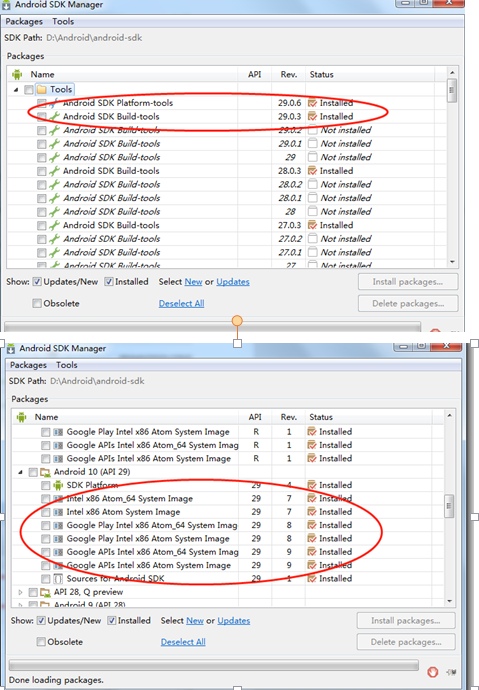
Task: Click Rev. column header in upper window
Action: click(289, 74)
